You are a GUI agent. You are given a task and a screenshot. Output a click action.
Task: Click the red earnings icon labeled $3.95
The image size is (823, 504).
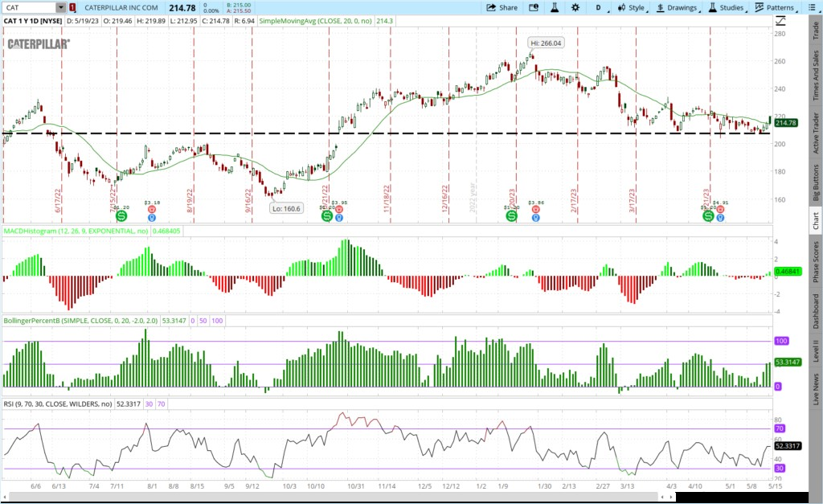(339, 209)
